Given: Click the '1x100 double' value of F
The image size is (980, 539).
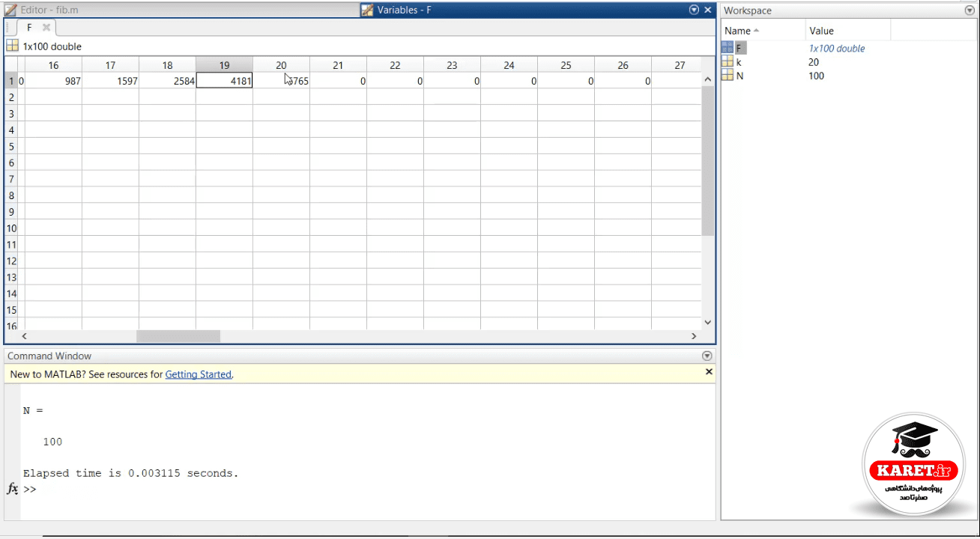Looking at the screenshot, I should click(x=837, y=49).
